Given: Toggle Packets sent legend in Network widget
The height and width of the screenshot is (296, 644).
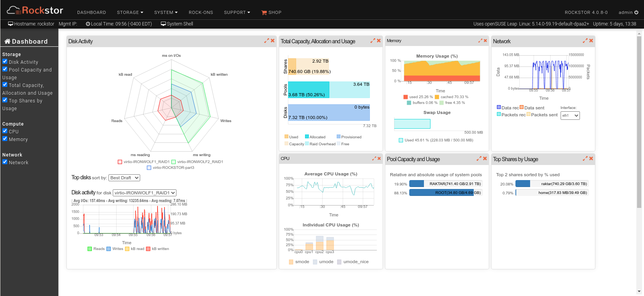Looking at the screenshot, I should [x=542, y=115].
